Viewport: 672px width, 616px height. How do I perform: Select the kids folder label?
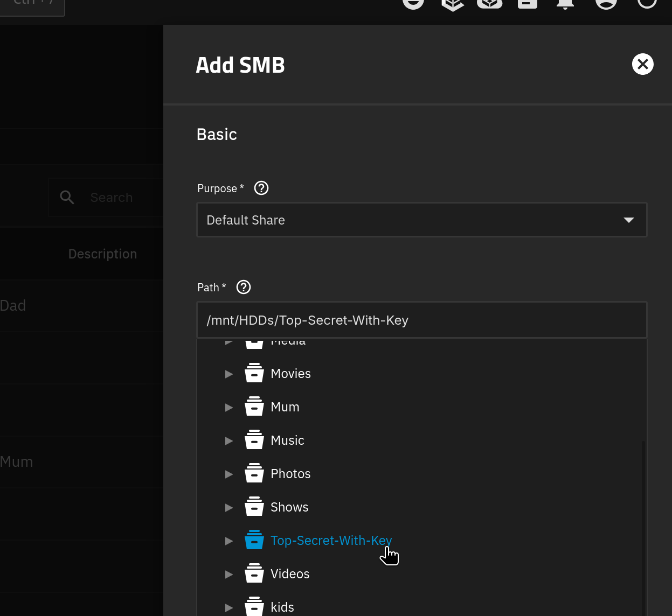pos(282,607)
